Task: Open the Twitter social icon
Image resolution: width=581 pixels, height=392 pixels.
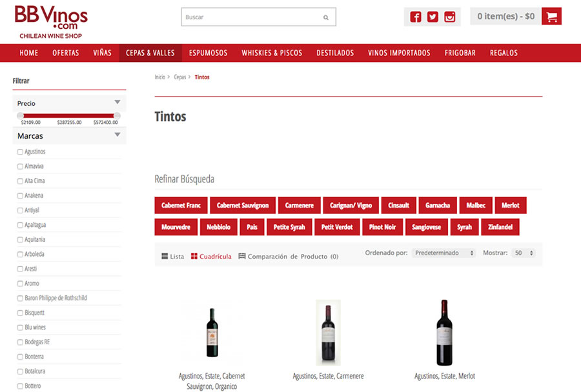Action: 433,17
